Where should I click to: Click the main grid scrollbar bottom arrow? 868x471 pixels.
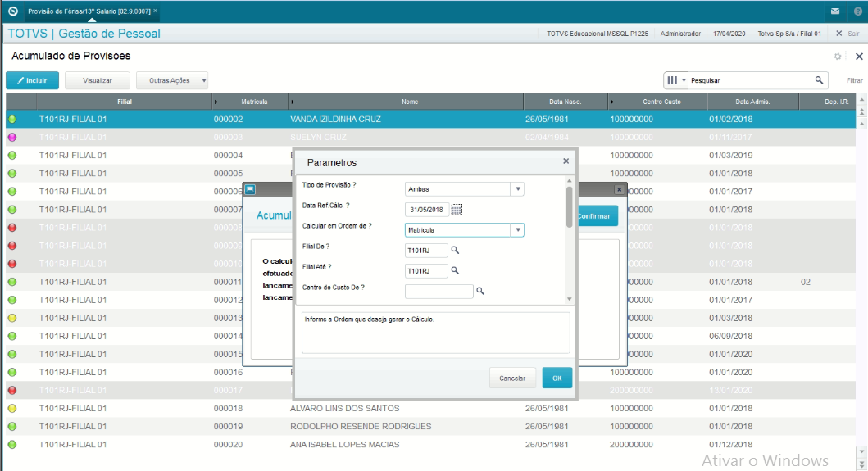(x=861, y=465)
